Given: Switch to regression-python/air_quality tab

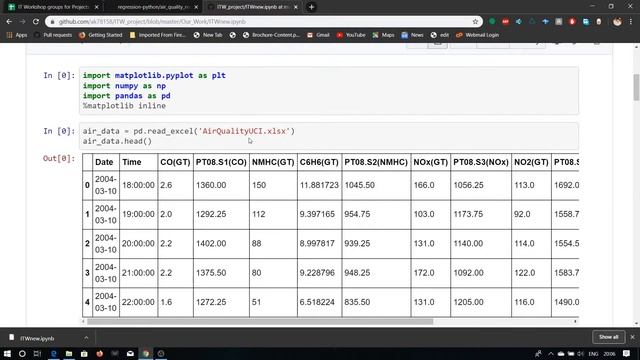Looking at the screenshot, I should tap(153, 7).
